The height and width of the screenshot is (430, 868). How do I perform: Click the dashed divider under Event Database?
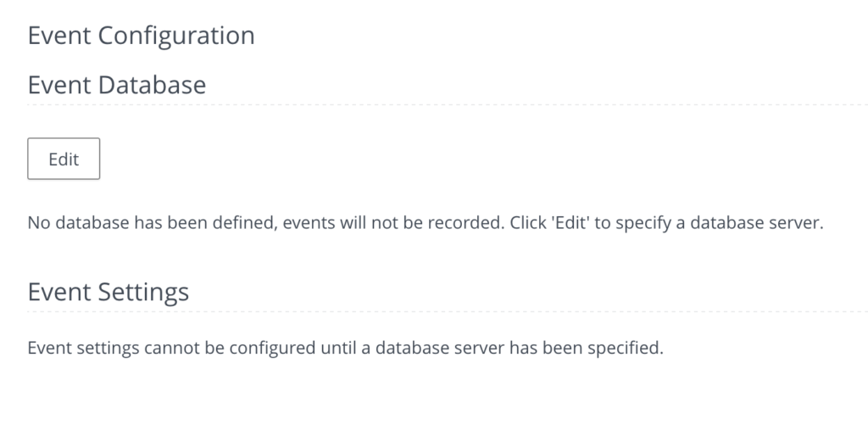click(448, 105)
